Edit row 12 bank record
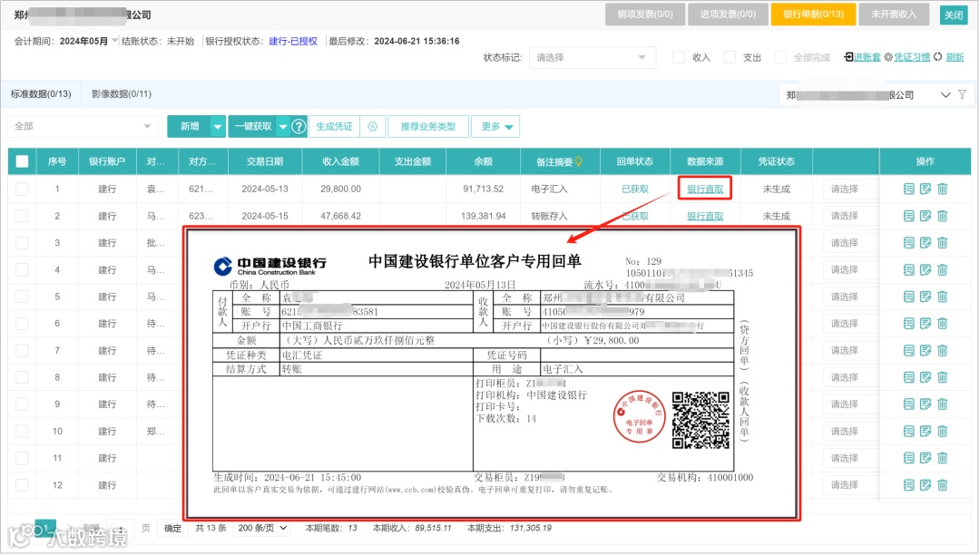This screenshot has width=980, height=555. [926, 484]
